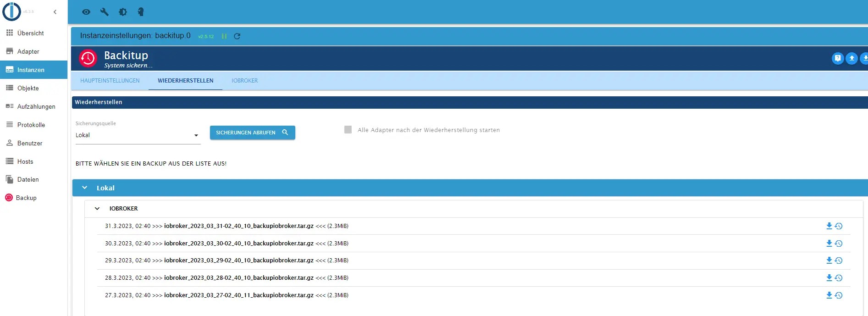Open the ioBroker tab
The image size is (868, 316).
244,80
